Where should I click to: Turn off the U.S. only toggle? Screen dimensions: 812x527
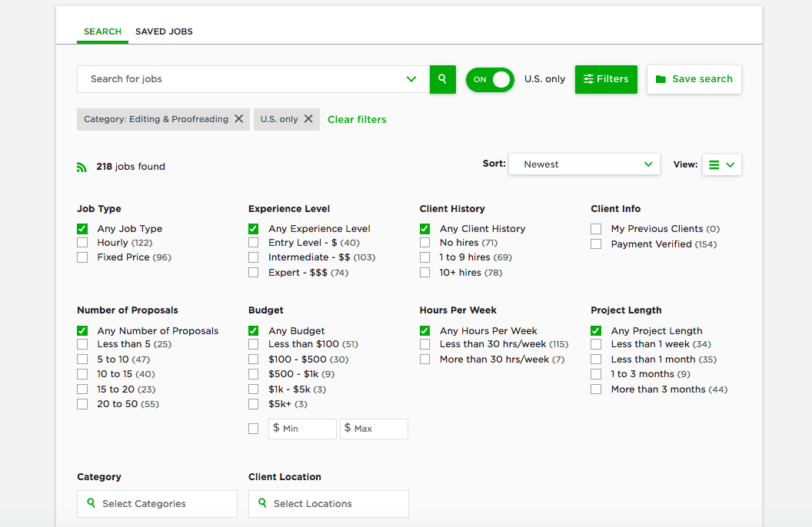pos(490,79)
